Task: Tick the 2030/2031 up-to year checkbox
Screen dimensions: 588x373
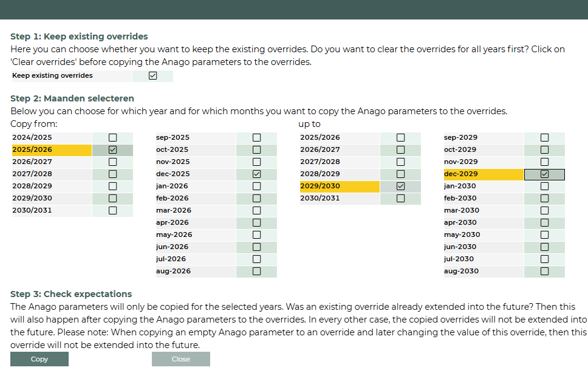Action: (400, 198)
